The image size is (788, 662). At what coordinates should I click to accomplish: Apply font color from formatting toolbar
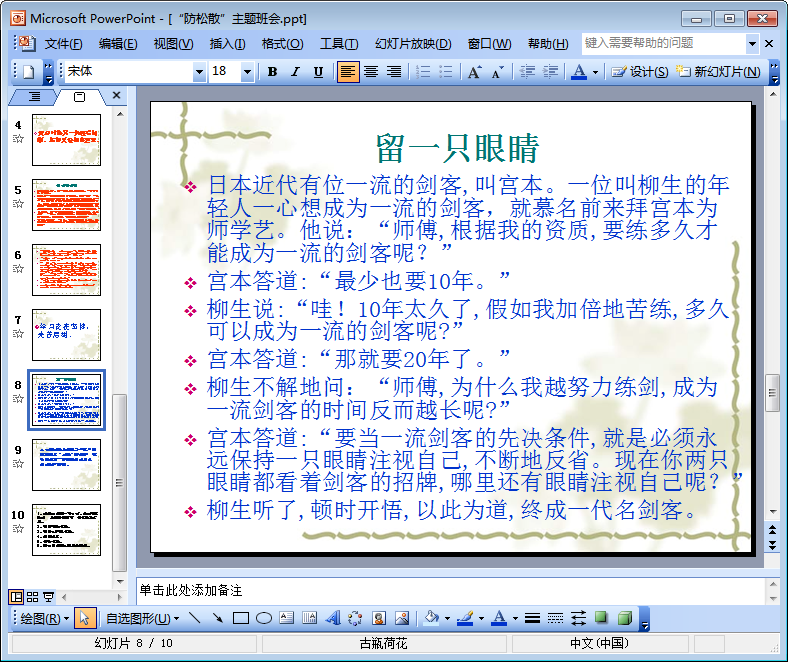579,72
